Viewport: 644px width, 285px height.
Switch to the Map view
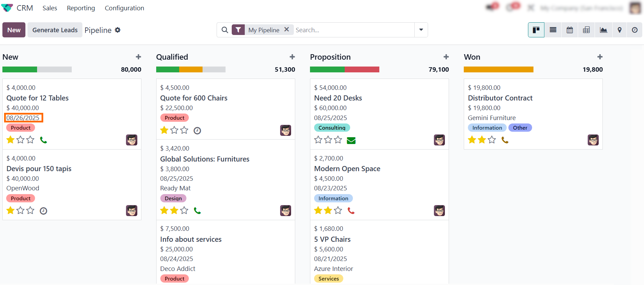coord(620,30)
